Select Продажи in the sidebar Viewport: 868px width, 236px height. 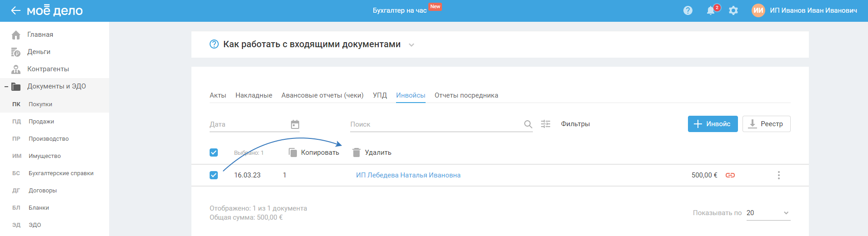tap(41, 122)
